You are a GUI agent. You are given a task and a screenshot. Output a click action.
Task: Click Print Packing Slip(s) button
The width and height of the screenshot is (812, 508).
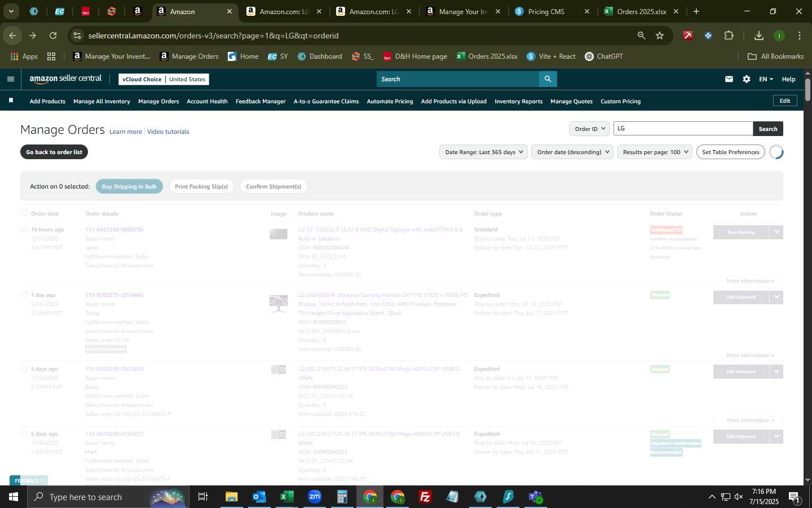pyautogui.click(x=201, y=186)
